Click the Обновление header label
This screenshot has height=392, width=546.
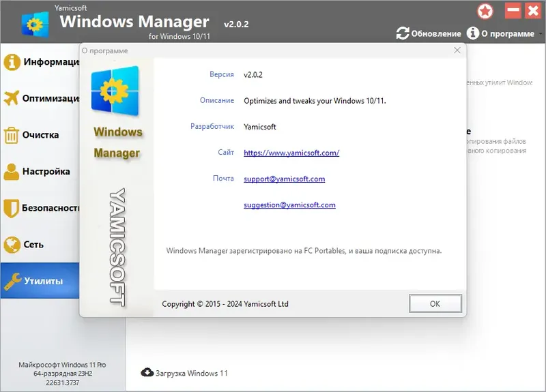[x=436, y=33]
